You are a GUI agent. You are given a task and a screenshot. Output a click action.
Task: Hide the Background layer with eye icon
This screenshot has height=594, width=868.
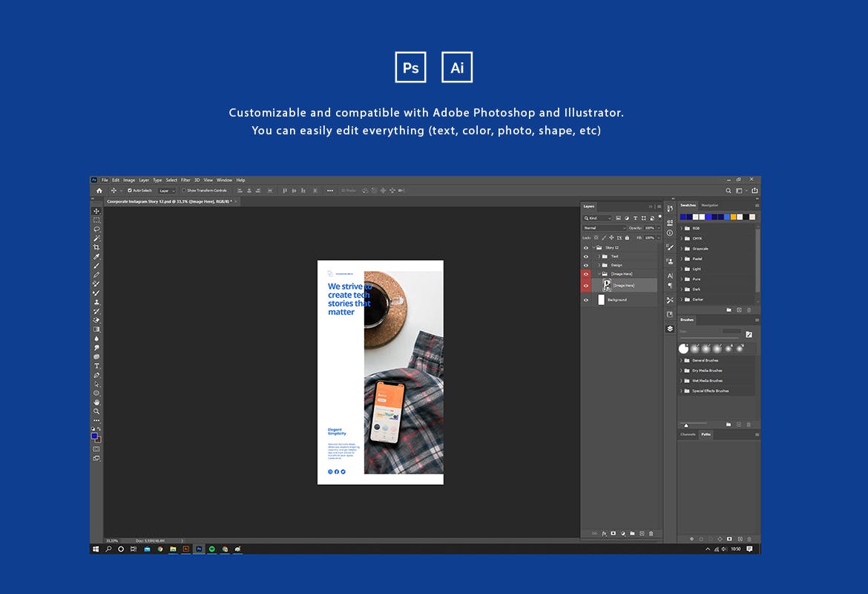click(586, 300)
